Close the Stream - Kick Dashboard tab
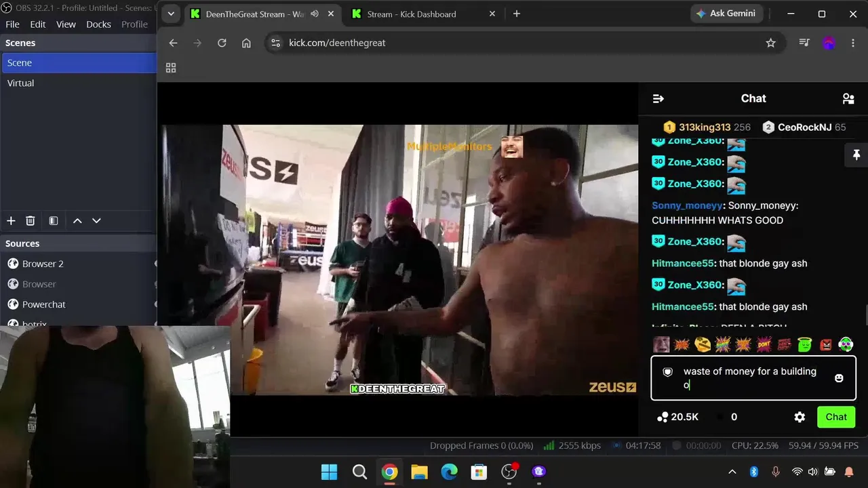This screenshot has height=488, width=868. 492,14
